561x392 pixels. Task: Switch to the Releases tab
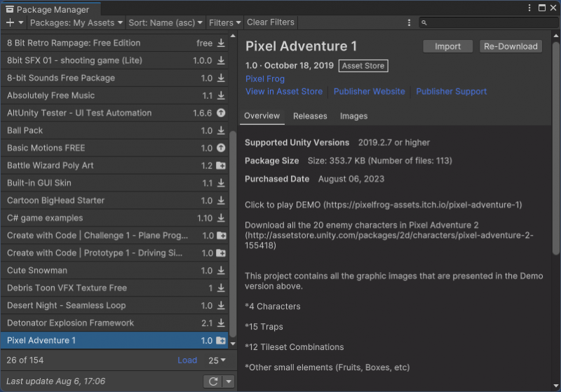click(x=310, y=116)
